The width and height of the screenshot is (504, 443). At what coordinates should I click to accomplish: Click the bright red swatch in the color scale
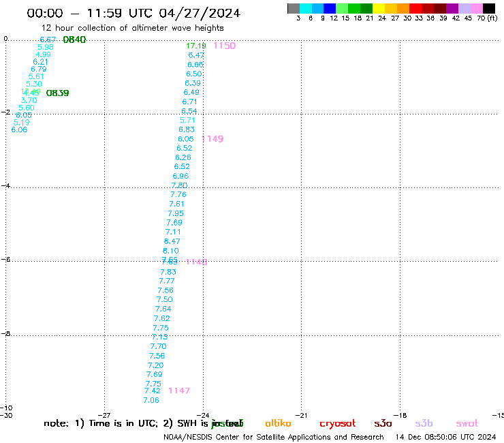(x=415, y=8)
